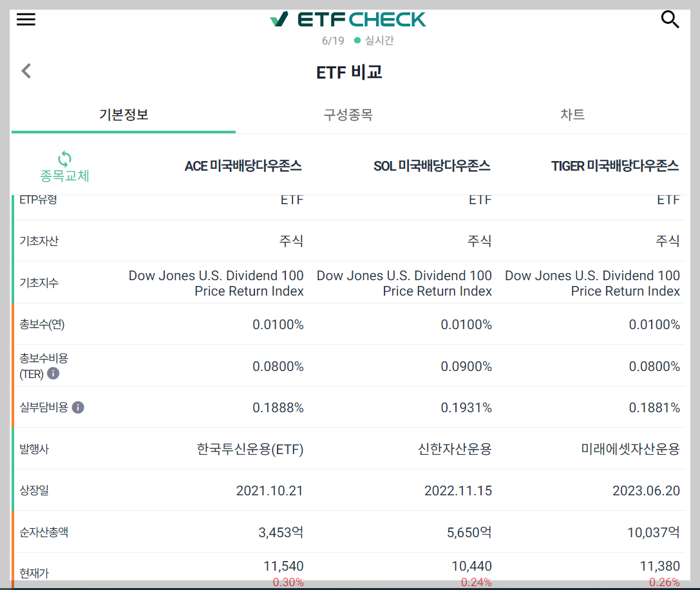
Task: Click the 발행사 row label
Action: [x=34, y=449]
